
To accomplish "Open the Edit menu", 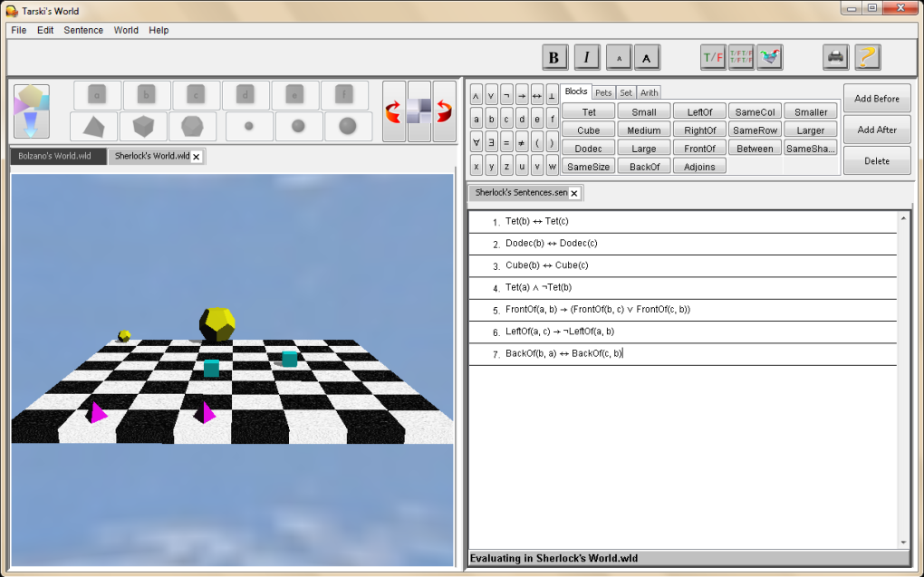I will point(45,30).
